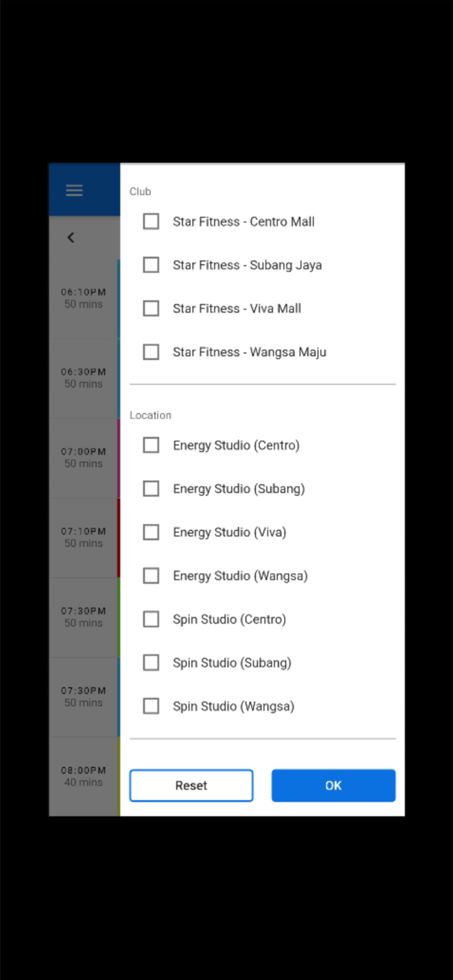
Task: Check Energy Studio (Centro) location
Action: tap(150, 445)
